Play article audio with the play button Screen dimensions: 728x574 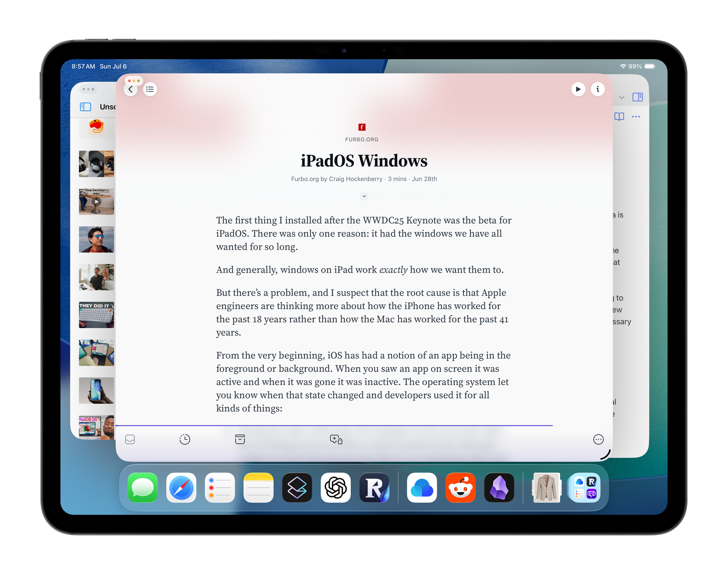click(x=578, y=89)
